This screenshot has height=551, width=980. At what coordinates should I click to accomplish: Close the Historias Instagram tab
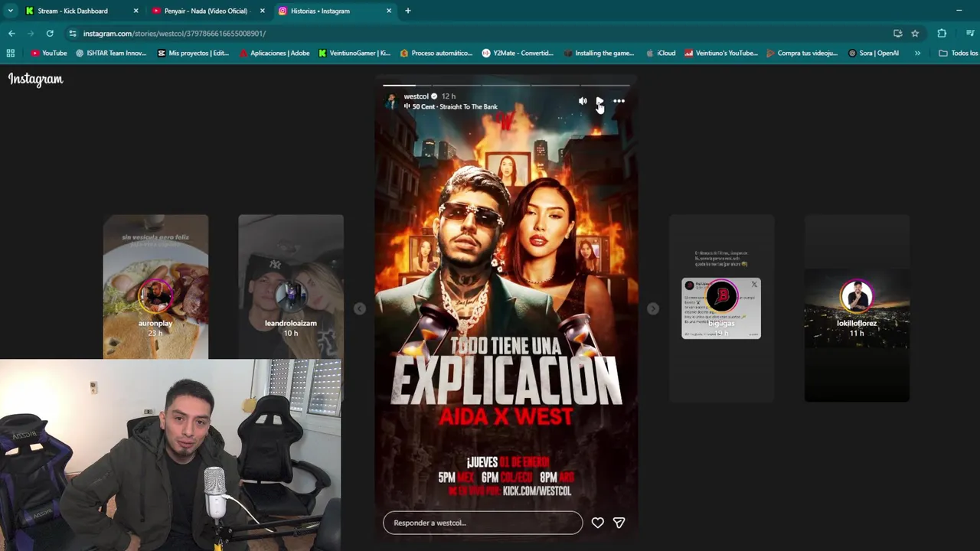[x=389, y=11]
